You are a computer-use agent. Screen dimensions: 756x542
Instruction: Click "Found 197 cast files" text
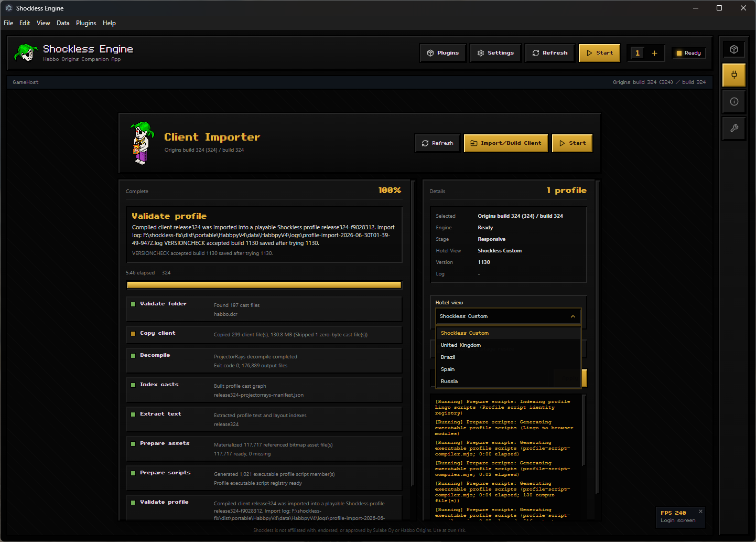[236, 305]
